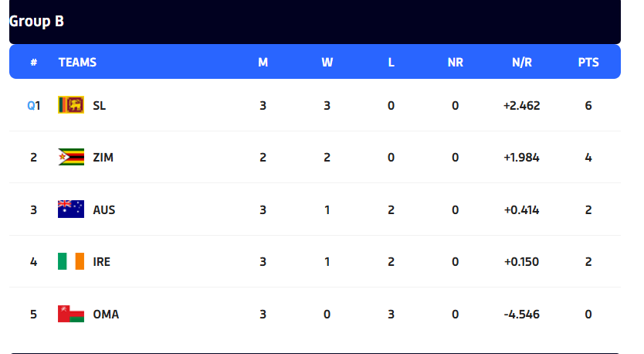Screen dimensions: 644x354
Task: Sort by the PTS column header
Action: [x=588, y=63]
